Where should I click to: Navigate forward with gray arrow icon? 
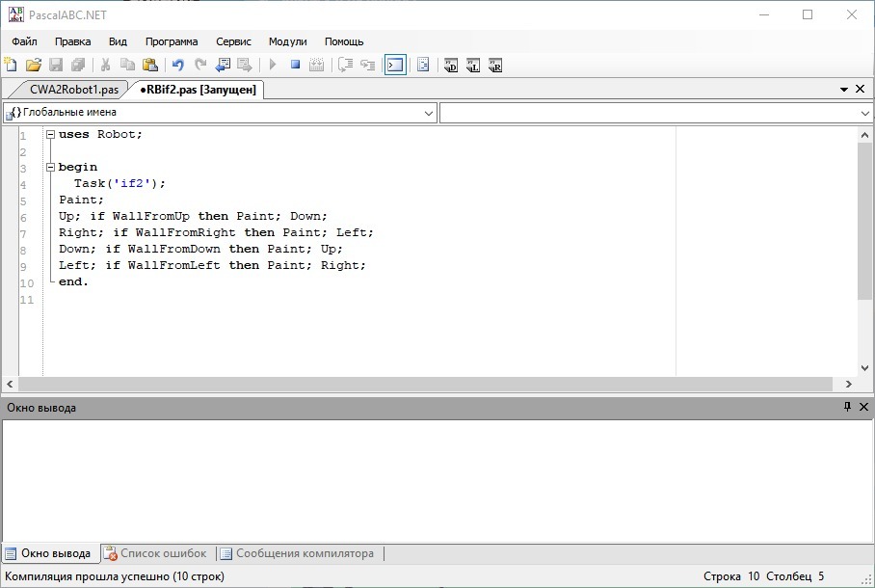coord(245,66)
